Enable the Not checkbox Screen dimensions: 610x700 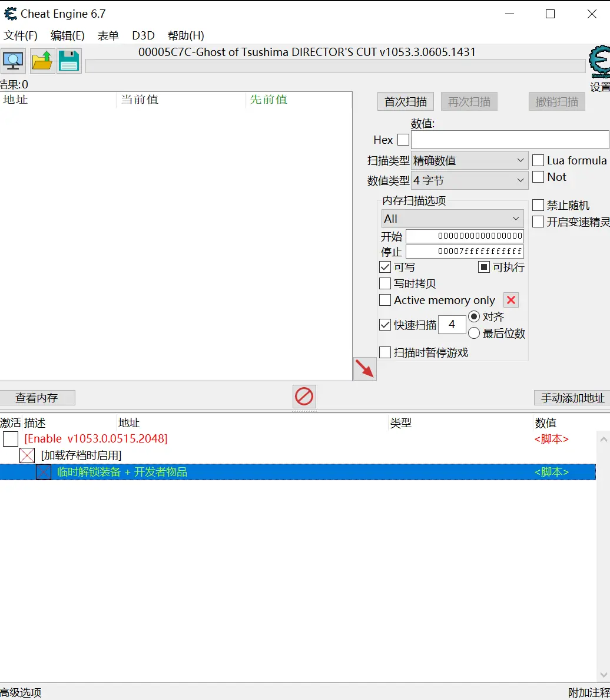pos(538,177)
